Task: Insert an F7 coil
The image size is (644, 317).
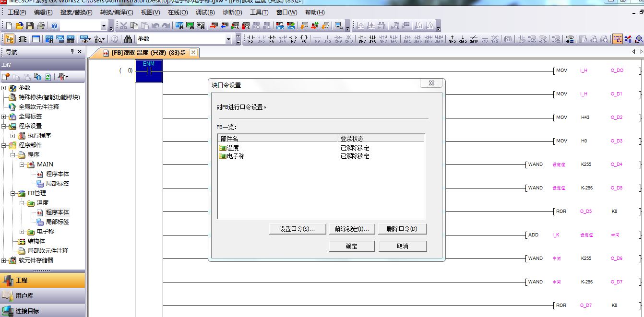Action: 293,39
